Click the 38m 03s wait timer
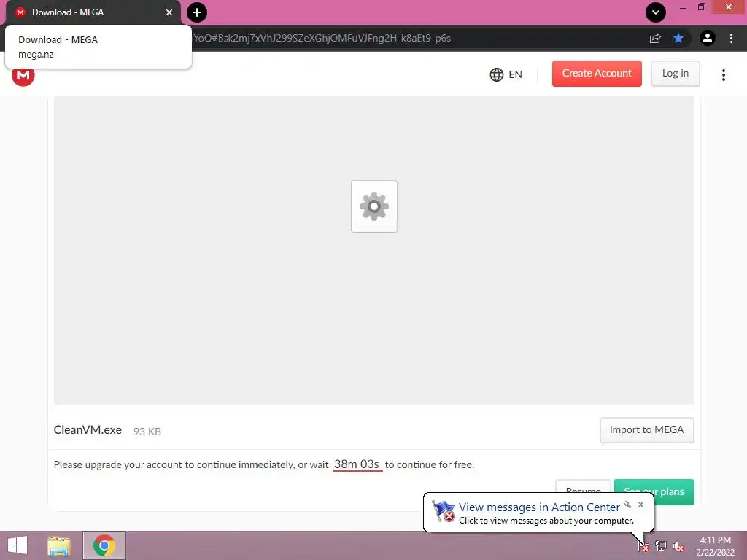This screenshot has height=560, width=747. pos(357,464)
